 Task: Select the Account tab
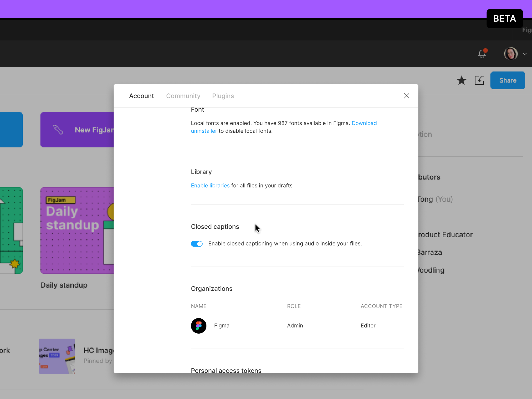[141, 96]
